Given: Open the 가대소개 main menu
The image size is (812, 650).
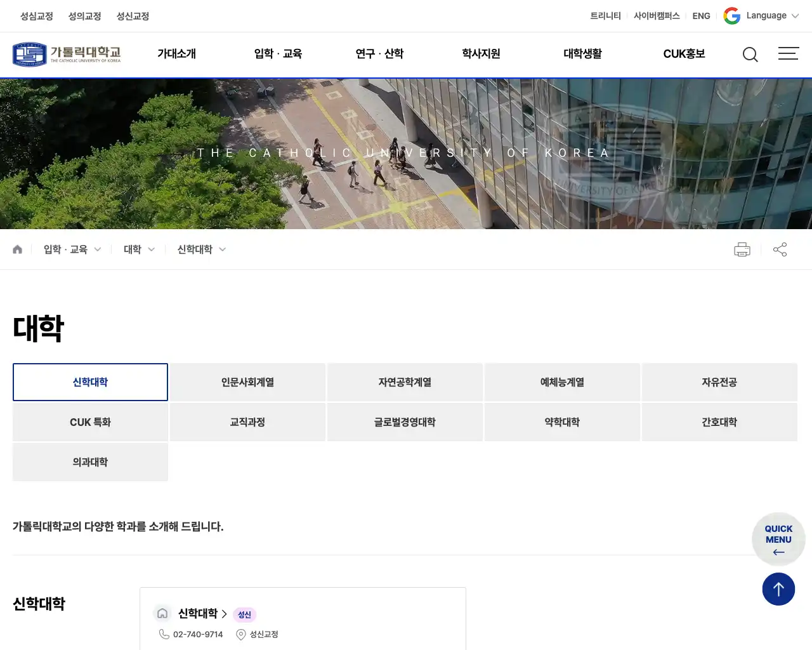Looking at the screenshot, I should (176, 54).
